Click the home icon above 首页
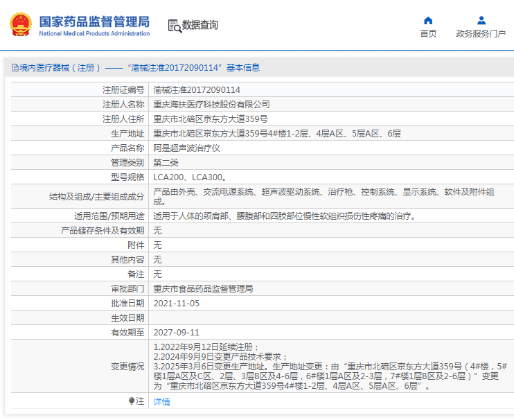 (x=428, y=21)
